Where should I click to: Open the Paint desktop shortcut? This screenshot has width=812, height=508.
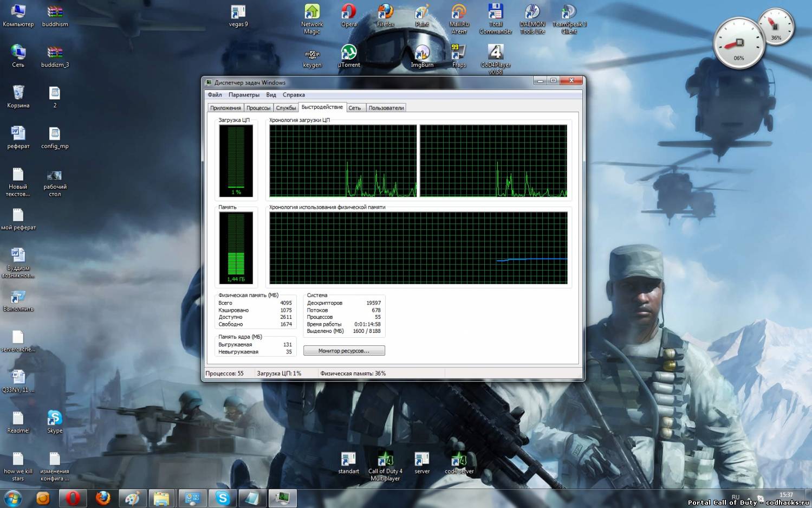coord(422,15)
